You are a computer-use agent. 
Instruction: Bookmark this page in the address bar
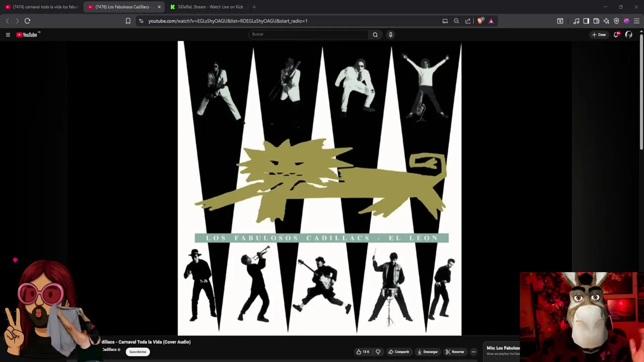(128, 21)
